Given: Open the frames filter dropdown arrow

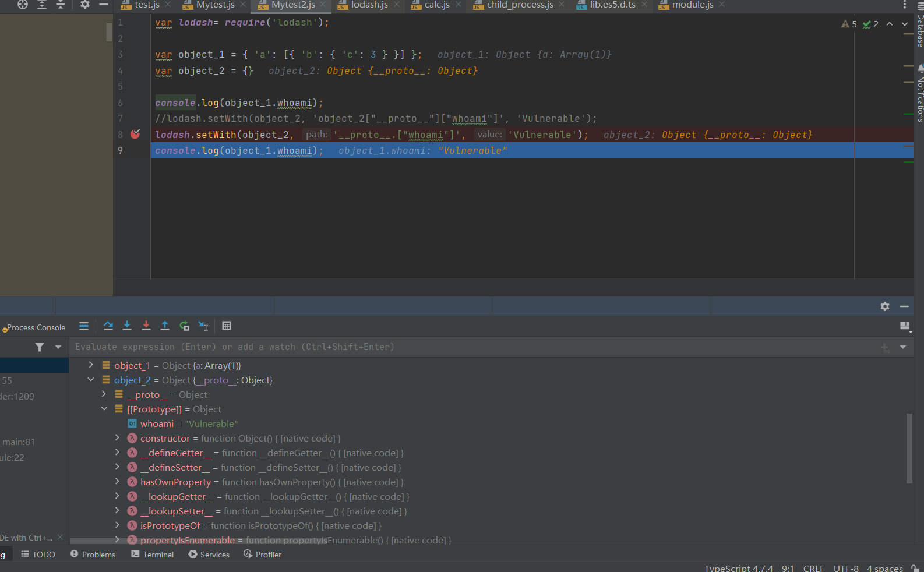Looking at the screenshot, I should tap(58, 347).
